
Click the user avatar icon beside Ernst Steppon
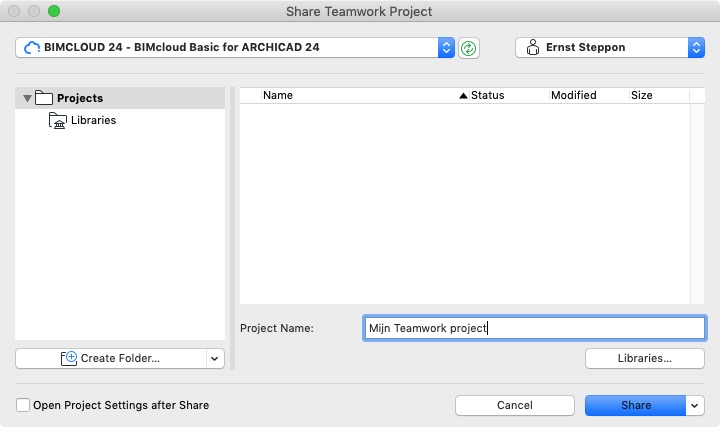click(533, 47)
